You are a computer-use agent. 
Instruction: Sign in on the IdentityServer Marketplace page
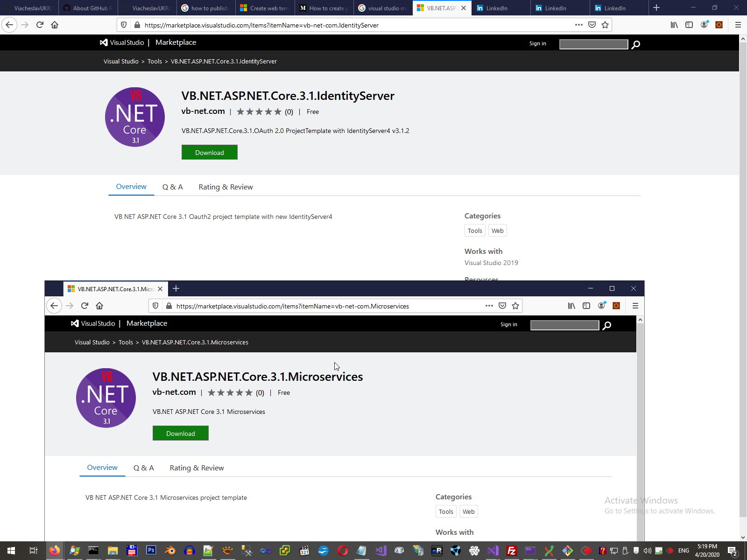coord(537,43)
